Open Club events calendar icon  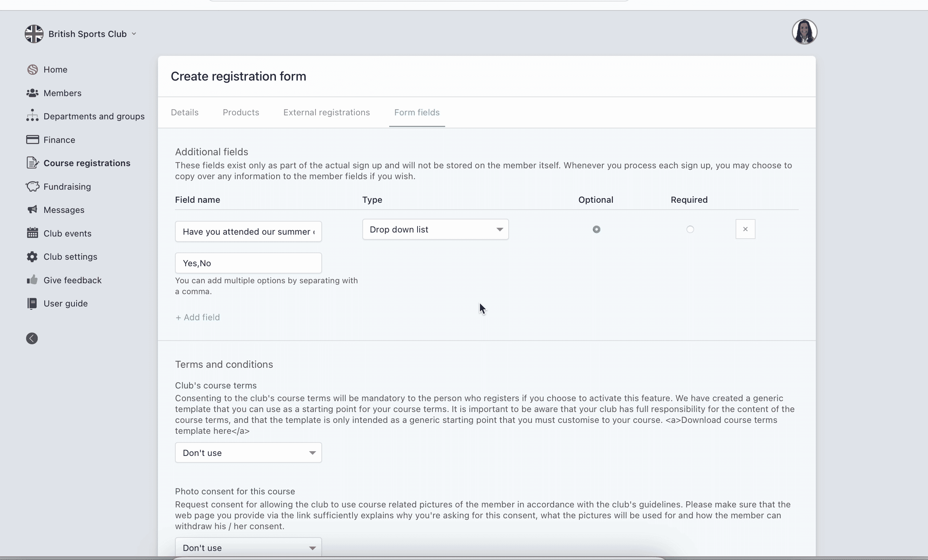32,233
